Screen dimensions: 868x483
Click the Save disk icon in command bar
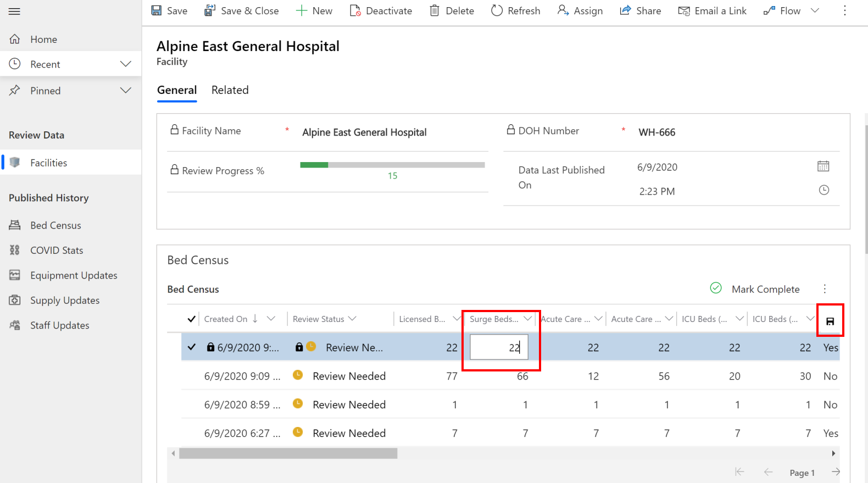click(157, 10)
